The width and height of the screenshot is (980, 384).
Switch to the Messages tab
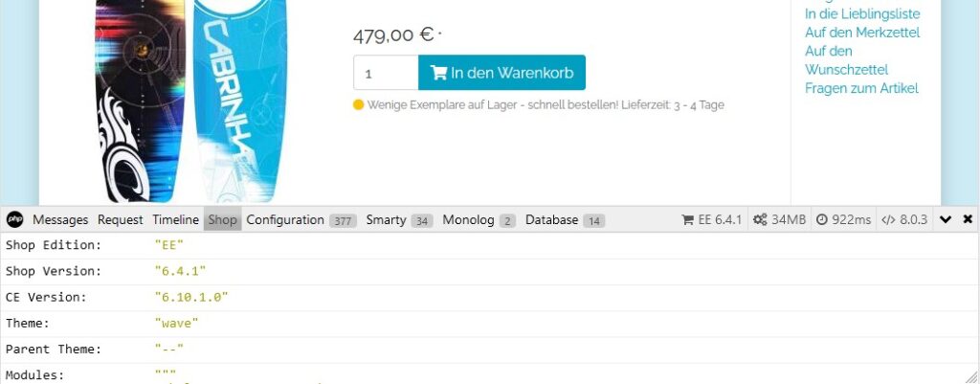[x=60, y=220]
